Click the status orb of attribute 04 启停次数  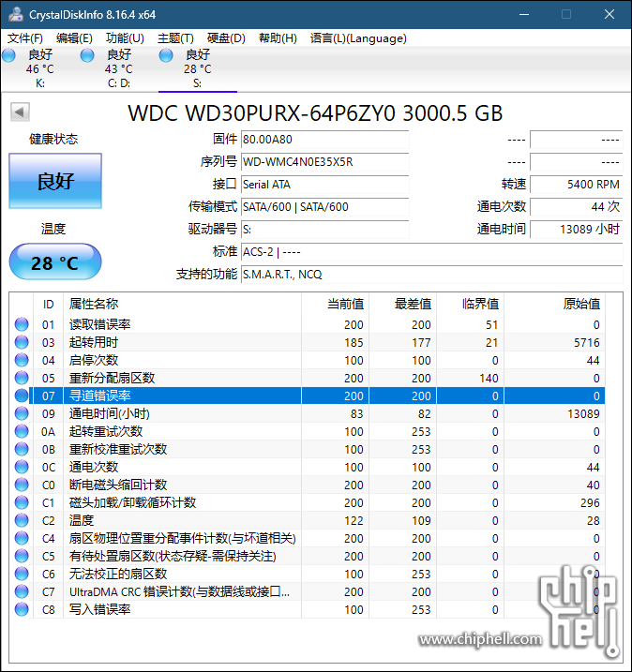coord(22,360)
